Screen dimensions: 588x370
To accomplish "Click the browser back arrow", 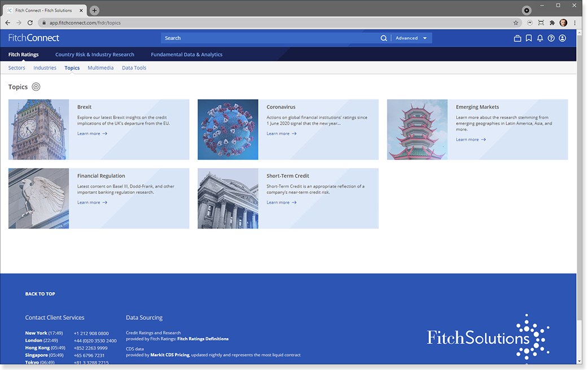I will pyautogui.click(x=8, y=23).
